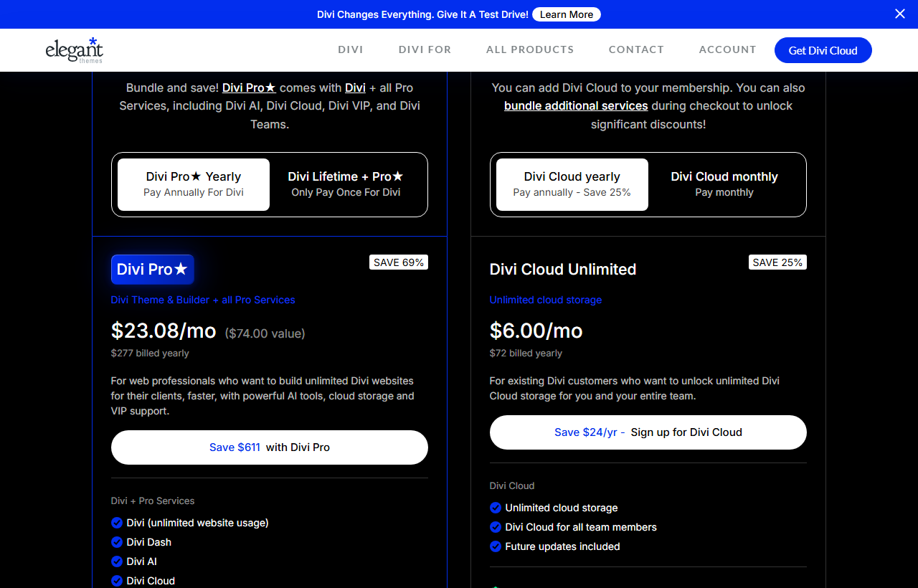Click the ($74.00 value) text

tap(265, 333)
